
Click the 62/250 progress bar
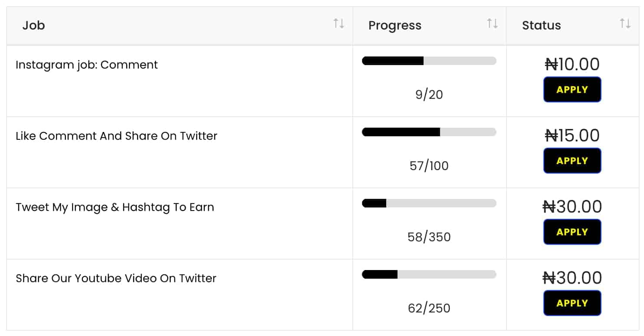click(429, 275)
